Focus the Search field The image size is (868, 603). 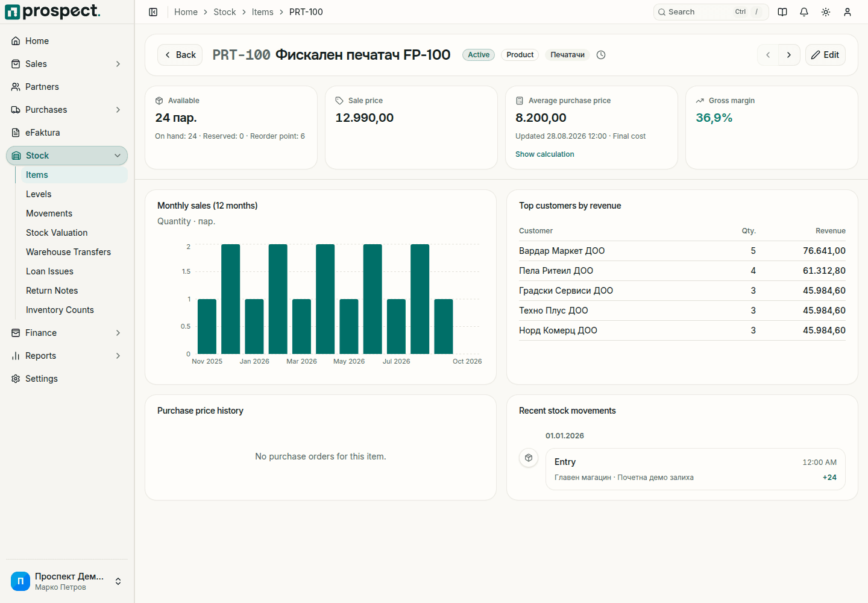tap(711, 12)
